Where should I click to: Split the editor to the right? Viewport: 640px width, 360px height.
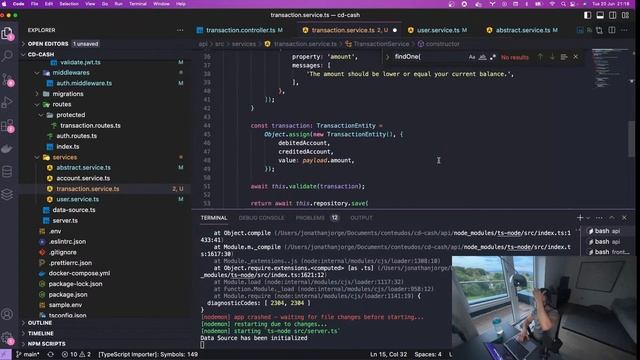coord(612,30)
